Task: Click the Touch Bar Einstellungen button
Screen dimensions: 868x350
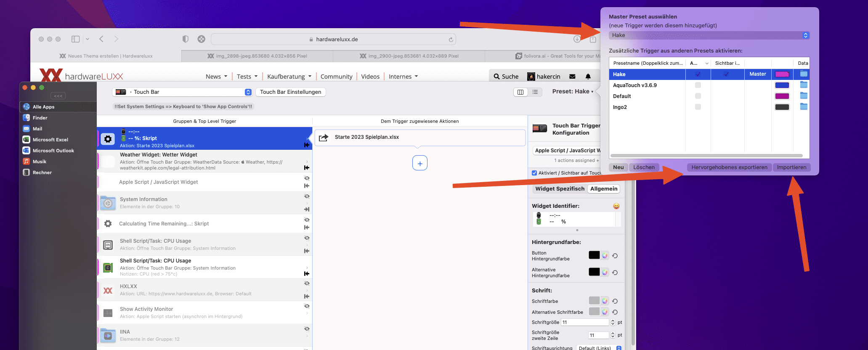Action: [x=290, y=92]
